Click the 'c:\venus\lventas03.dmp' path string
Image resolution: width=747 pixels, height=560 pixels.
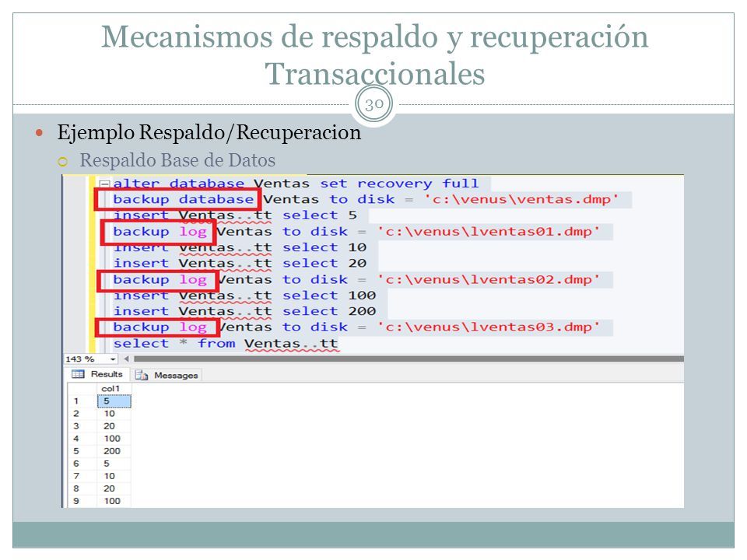tap(489, 327)
